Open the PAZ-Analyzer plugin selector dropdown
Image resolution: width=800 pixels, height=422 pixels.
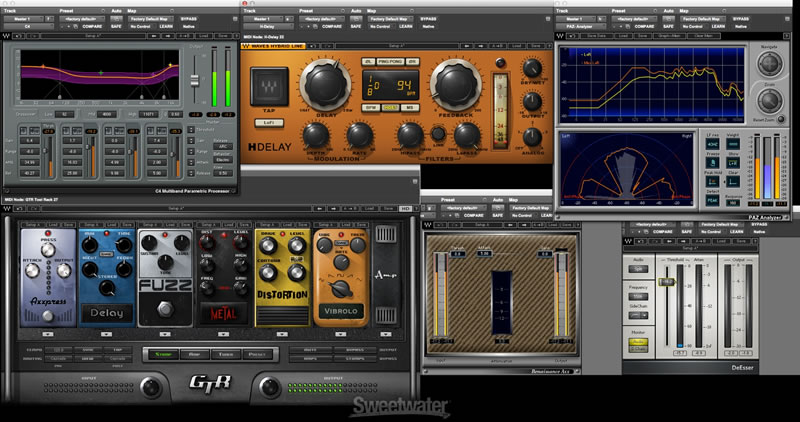point(581,29)
